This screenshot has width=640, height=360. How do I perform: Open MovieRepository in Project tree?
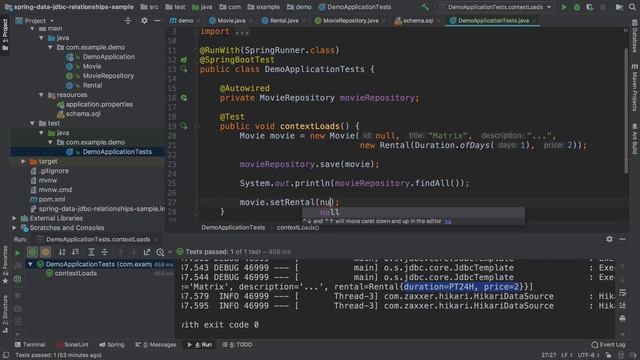tap(108, 76)
